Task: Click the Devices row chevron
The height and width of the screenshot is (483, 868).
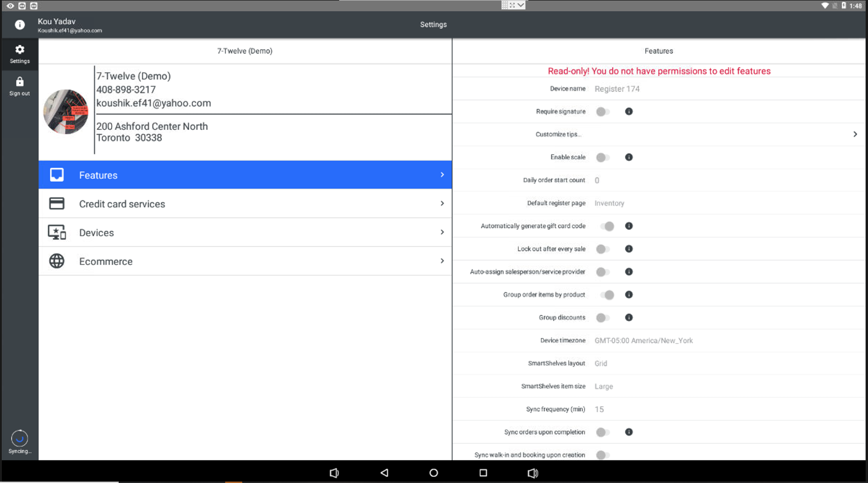Action: (x=442, y=233)
